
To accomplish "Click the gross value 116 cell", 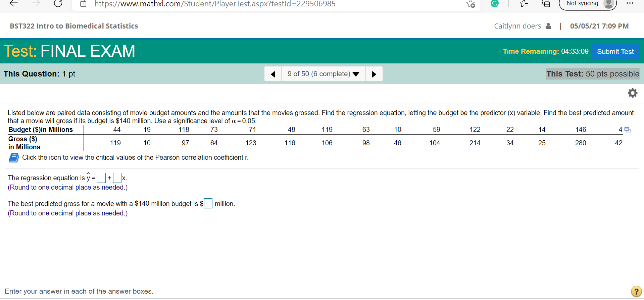I will (x=290, y=143).
